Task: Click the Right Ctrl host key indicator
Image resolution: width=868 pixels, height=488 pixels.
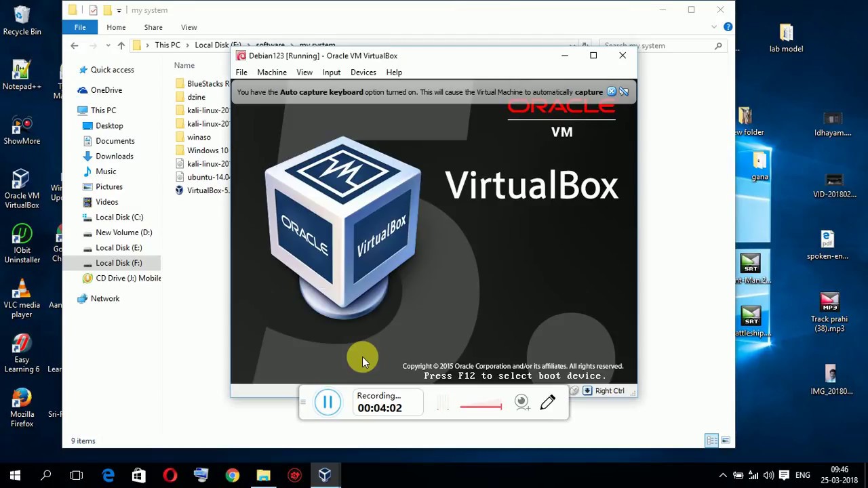Action: point(610,390)
